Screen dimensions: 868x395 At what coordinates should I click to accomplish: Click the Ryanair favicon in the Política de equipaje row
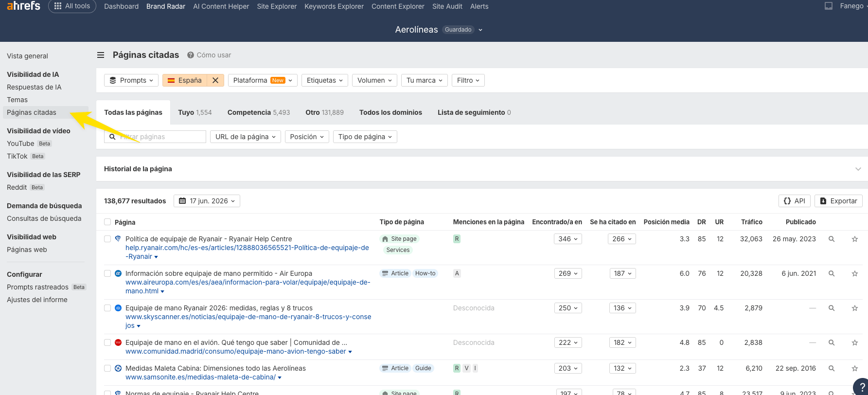[x=118, y=239]
